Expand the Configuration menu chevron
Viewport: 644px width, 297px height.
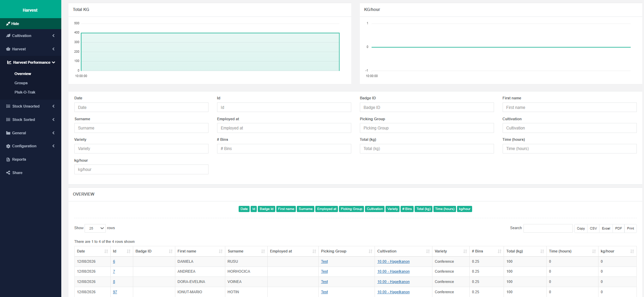point(53,146)
